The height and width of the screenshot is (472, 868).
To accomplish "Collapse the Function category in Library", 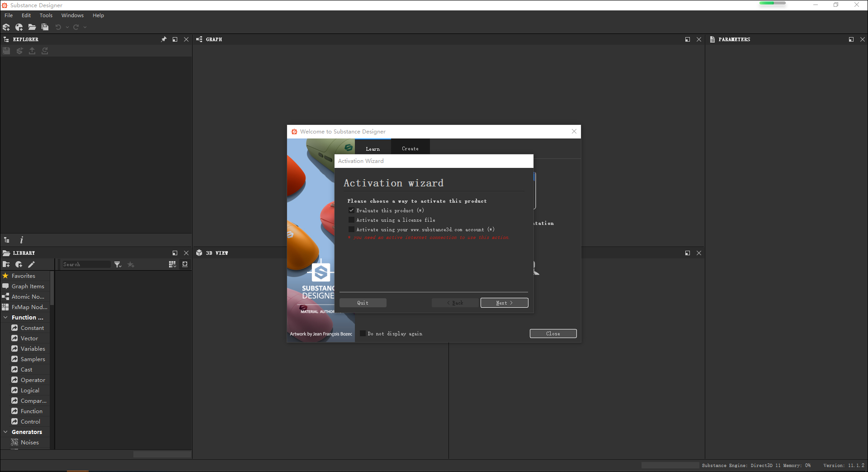I will click(x=5, y=317).
